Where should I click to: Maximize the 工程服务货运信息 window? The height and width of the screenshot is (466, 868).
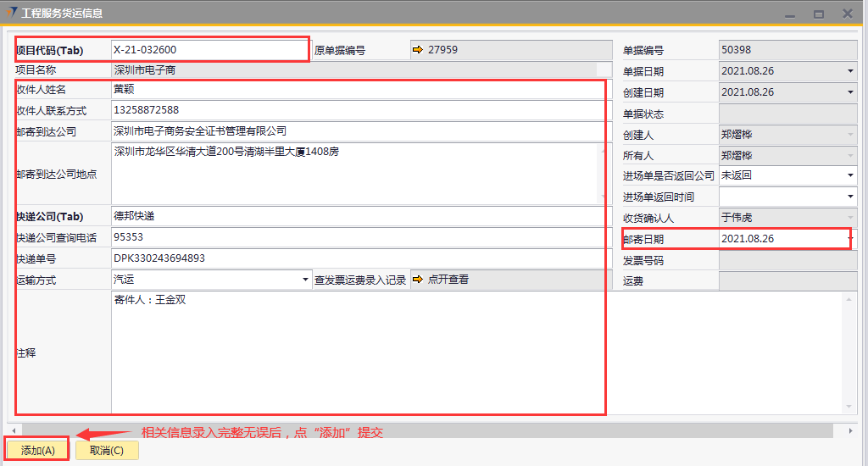click(818, 14)
